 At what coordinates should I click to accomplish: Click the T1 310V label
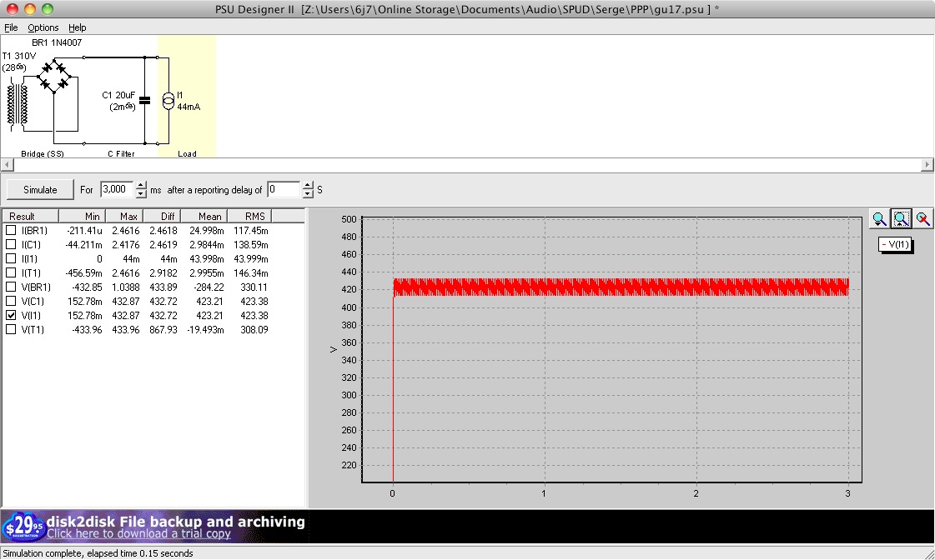(19, 56)
